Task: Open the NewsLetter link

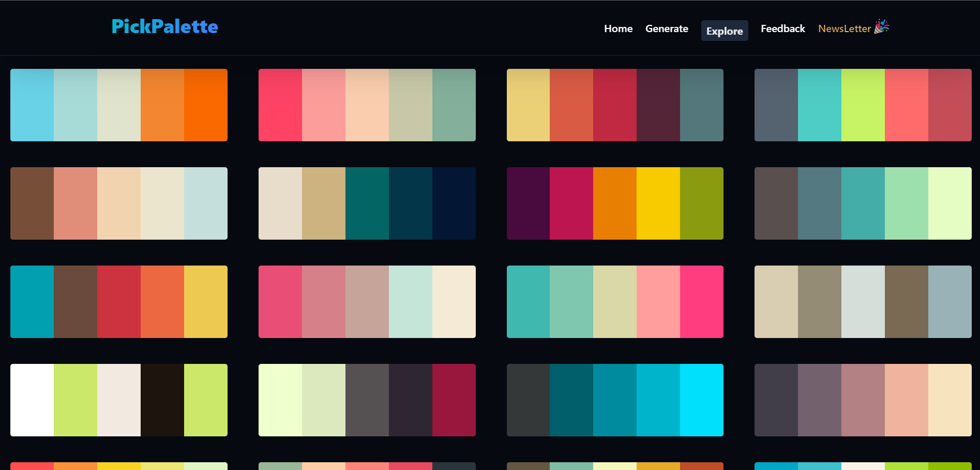Action: click(844, 29)
